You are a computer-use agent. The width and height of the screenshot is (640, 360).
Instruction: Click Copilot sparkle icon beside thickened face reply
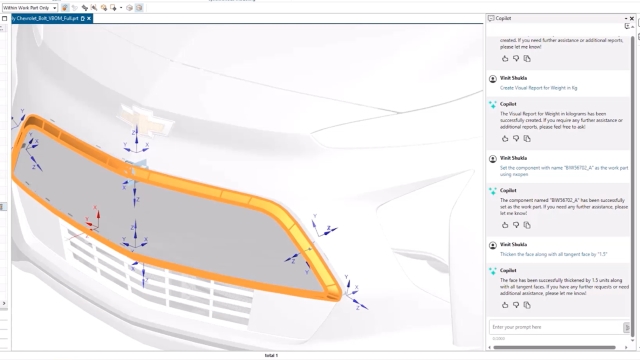click(493, 271)
